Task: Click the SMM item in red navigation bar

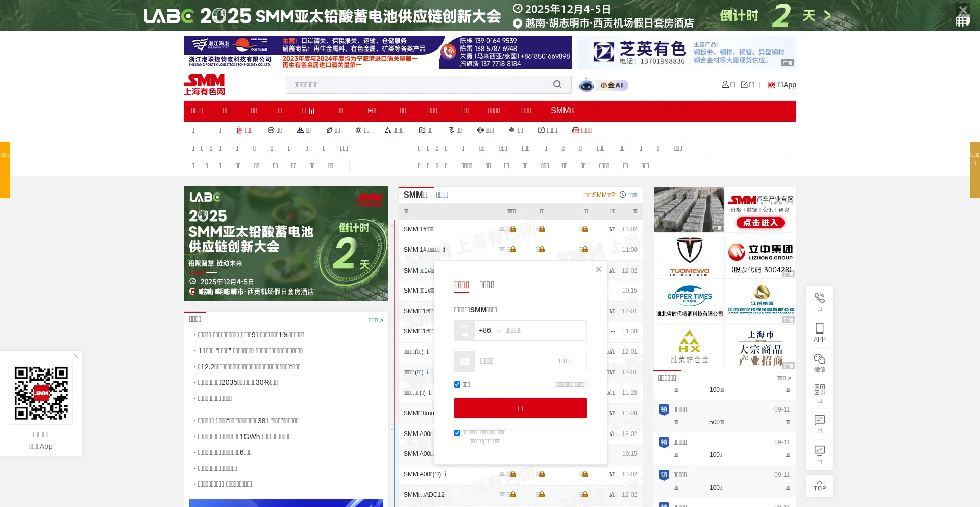Action: [x=562, y=111]
